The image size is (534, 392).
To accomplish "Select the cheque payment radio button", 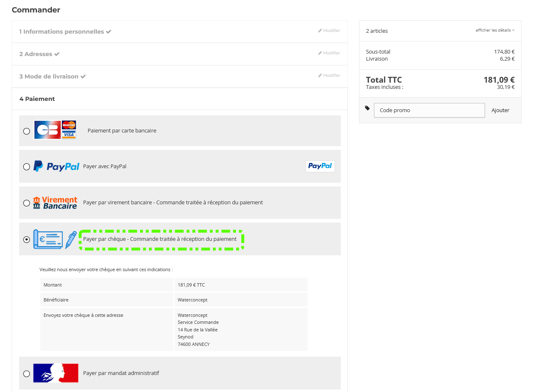I will (x=27, y=240).
